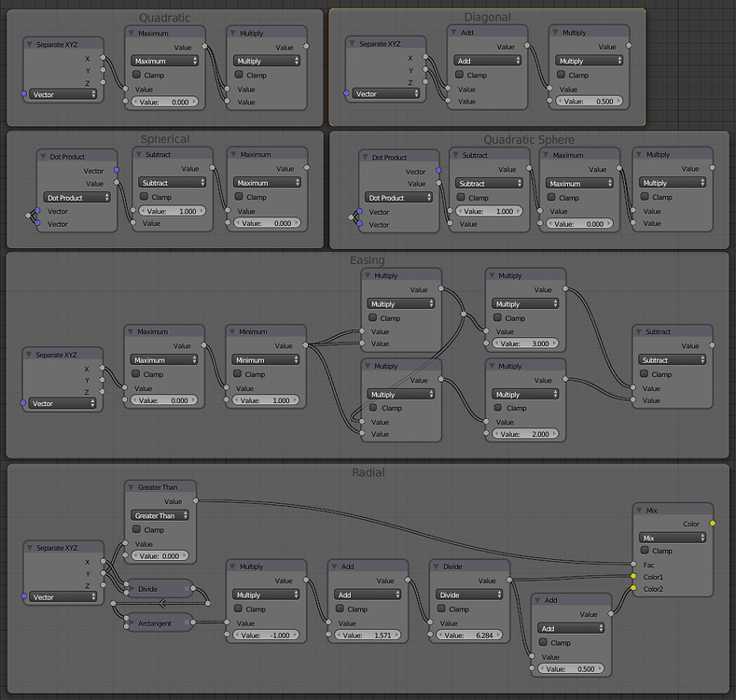Select the Quadratic frame label

point(165,18)
